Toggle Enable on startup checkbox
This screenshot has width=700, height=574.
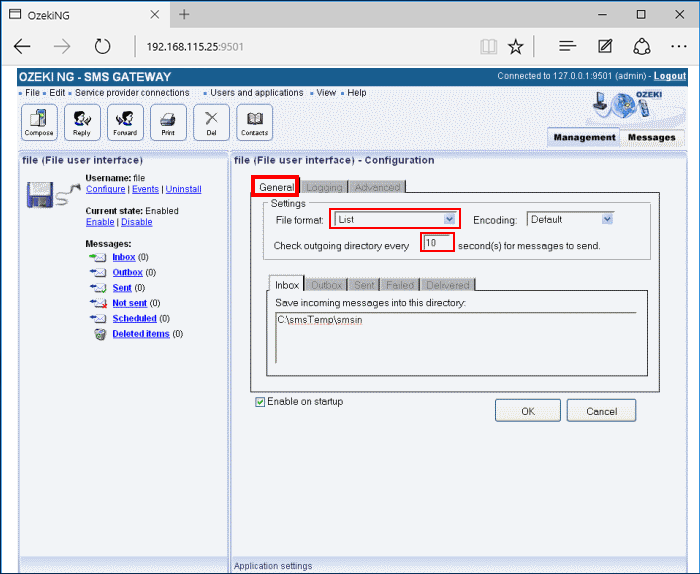(260, 402)
